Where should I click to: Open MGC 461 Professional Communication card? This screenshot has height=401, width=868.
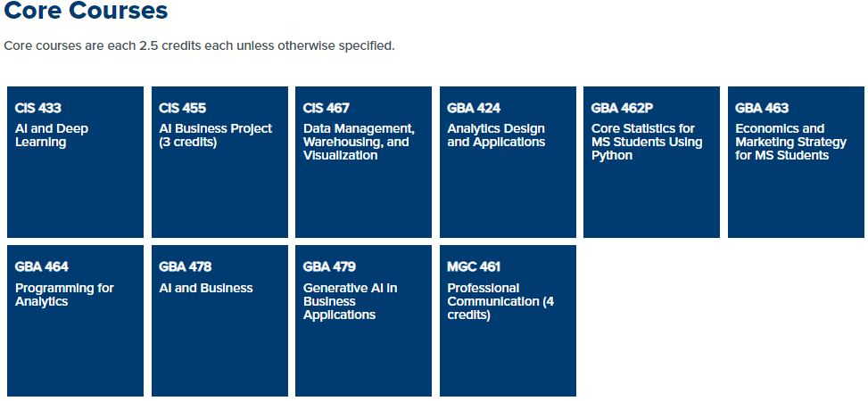[x=508, y=321]
